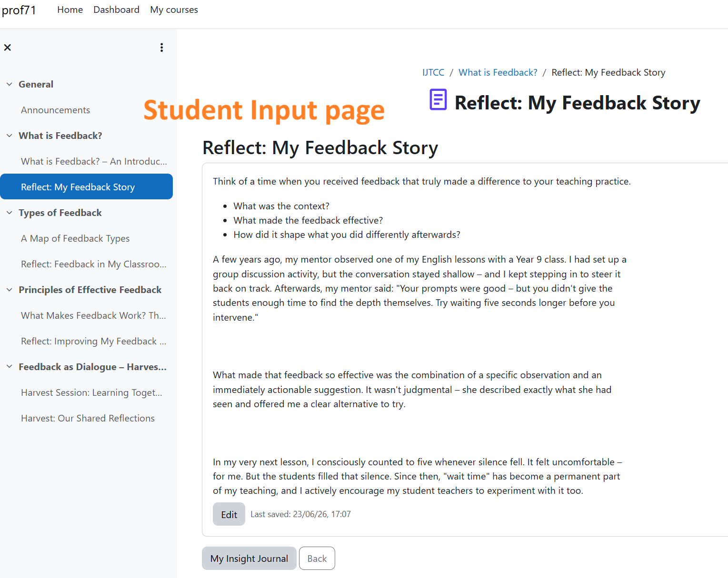Collapse the Types of Feedback section
This screenshot has width=728, height=578.
(10, 213)
